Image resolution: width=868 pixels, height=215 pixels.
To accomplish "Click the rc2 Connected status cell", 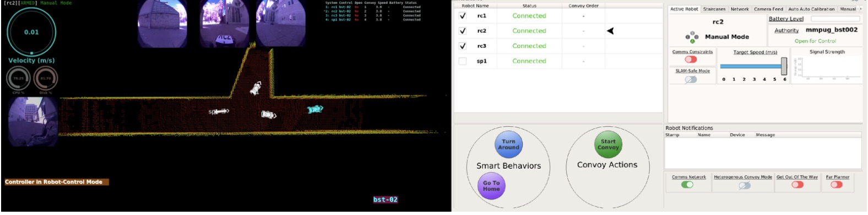I will coord(529,31).
